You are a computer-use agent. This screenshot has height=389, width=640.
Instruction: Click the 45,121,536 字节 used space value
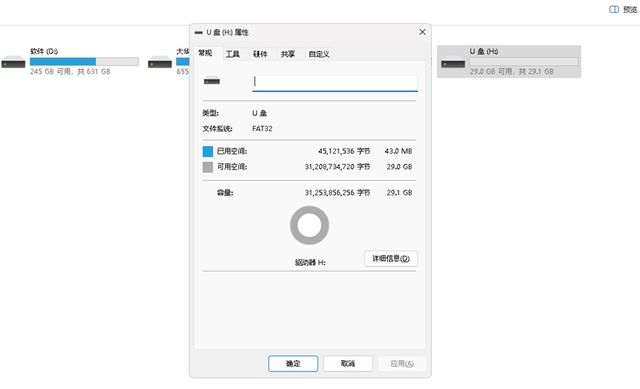coord(344,151)
